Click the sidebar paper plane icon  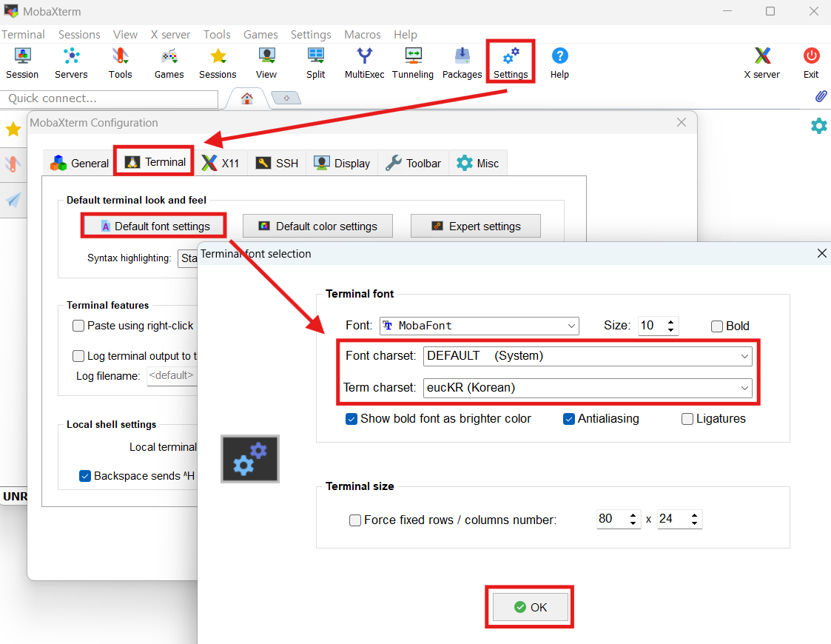[13, 200]
